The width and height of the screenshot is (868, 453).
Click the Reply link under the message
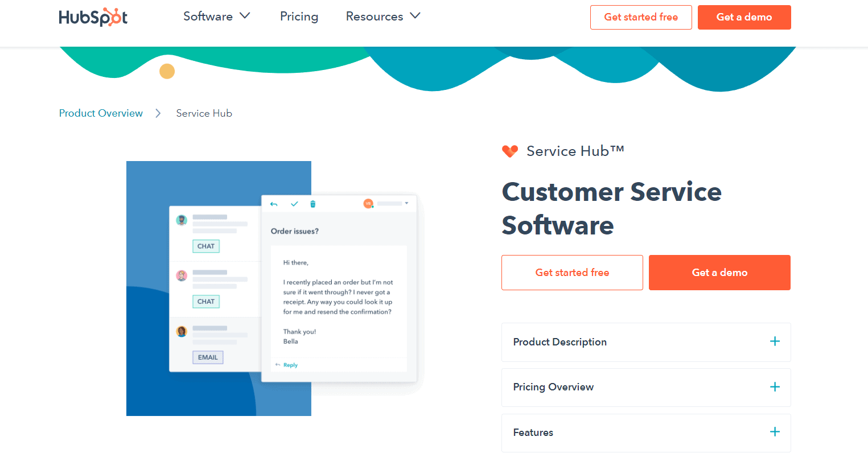pyautogui.click(x=290, y=365)
